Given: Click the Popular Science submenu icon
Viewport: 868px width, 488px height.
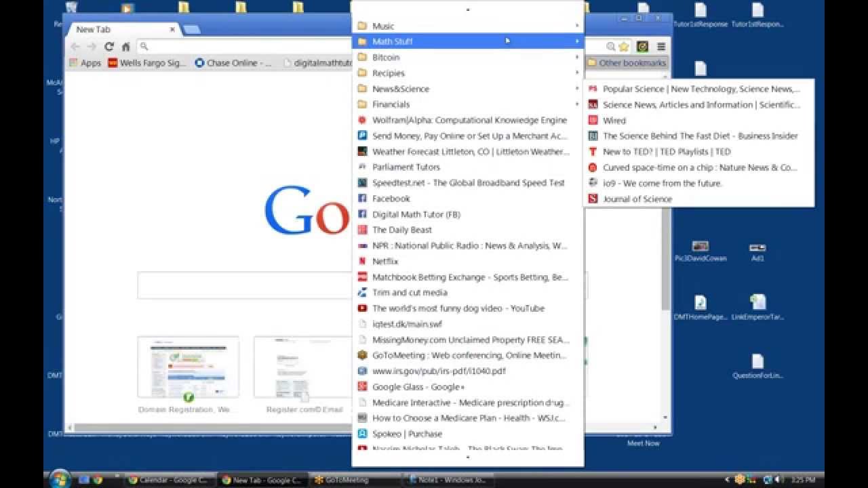Looking at the screenshot, I should 593,89.
